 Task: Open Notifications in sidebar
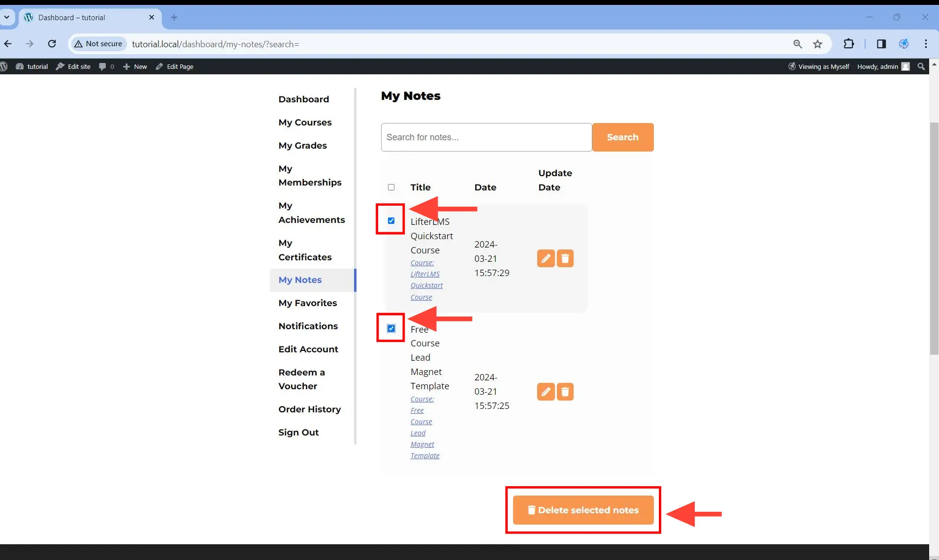pos(308,326)
